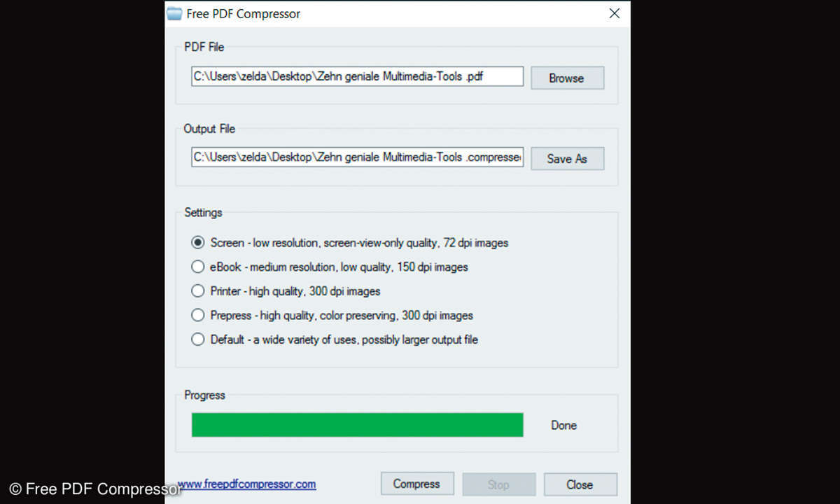Click the Close button at the bottom
The width and height of the screenshot is (840, 504).
[x=580, y=484]
